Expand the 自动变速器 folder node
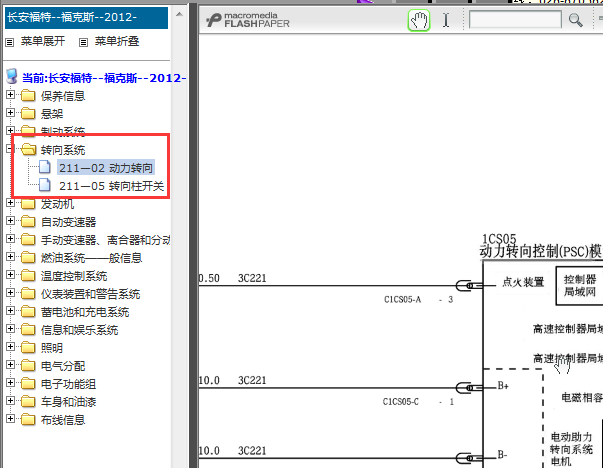The width and height of the screenshot is (603, 468). 10,220
